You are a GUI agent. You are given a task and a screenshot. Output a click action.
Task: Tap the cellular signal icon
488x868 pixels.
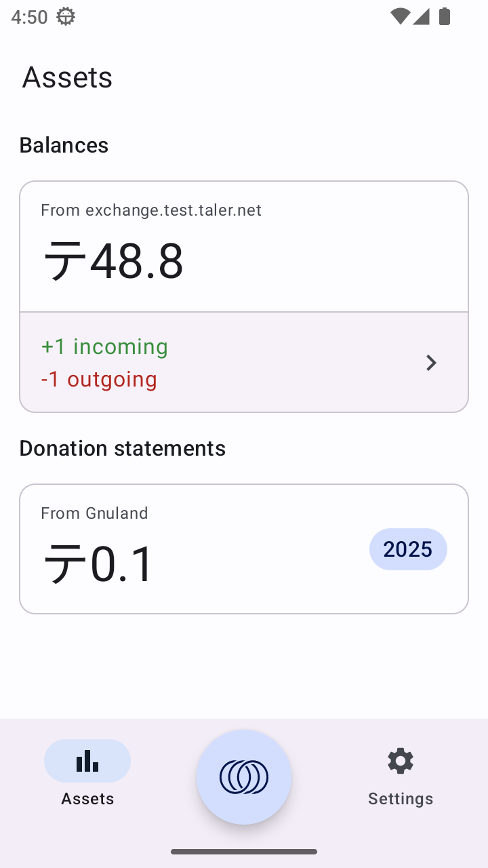tap(422, 16)
